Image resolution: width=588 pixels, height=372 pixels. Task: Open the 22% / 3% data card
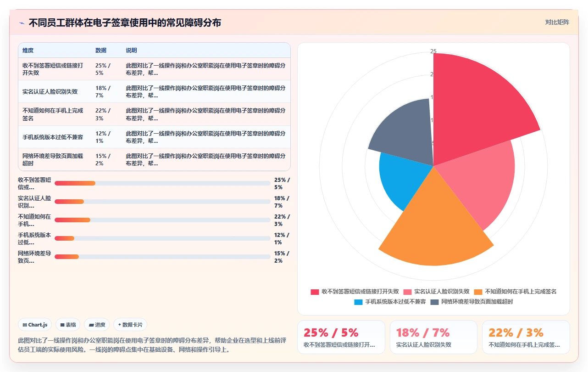(526, 337)
